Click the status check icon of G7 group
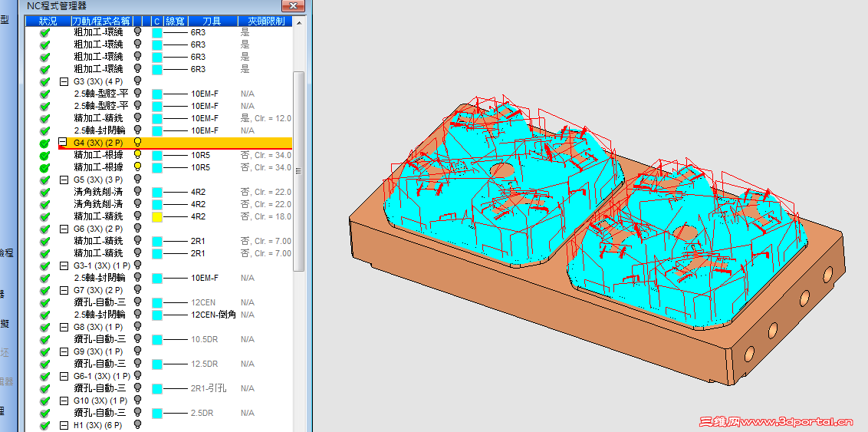 (x=44, y=291)
